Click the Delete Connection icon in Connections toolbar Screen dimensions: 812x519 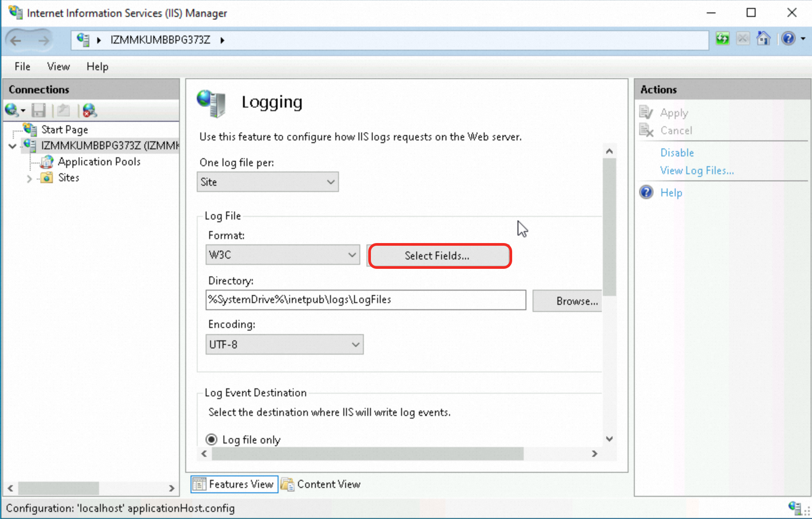point(89,110)
